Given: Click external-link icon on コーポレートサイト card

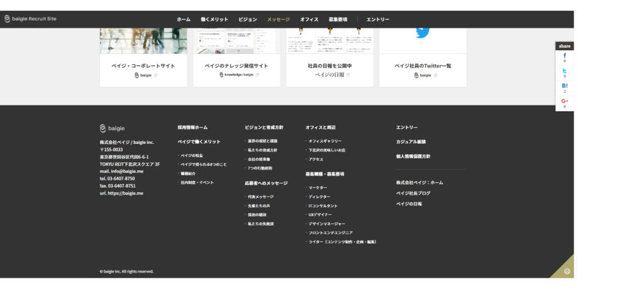Looking at the screenshot, I should pyautogui.click(x=156, y=75).
